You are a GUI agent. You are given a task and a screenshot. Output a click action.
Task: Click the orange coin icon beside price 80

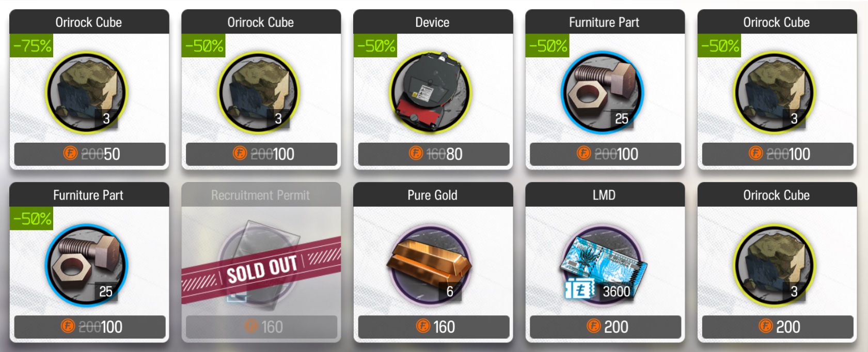pos(416,154)
